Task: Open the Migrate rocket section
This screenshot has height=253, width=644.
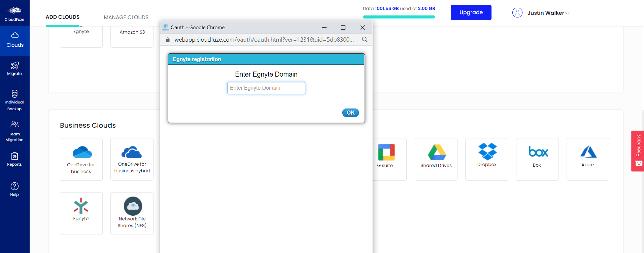Action: pyautogui.click(x=14, y=69)
